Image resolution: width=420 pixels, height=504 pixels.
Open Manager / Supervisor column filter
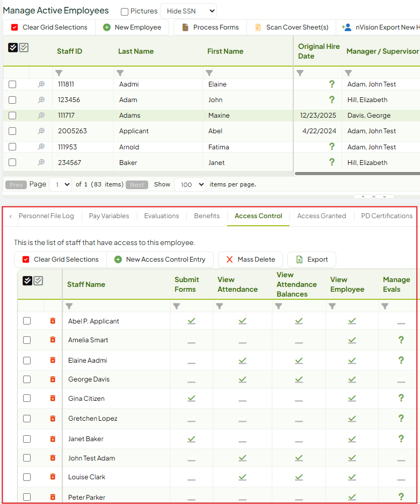(x=349, y=73)
